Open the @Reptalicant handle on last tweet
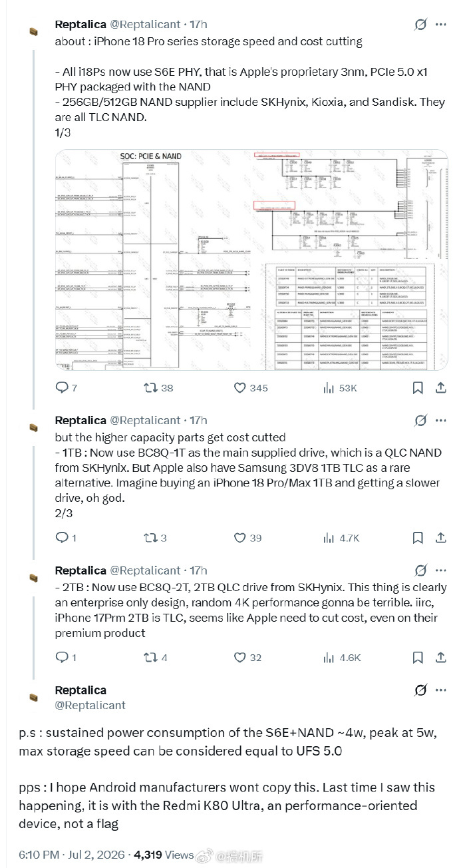The image size is (459, 868). [x=90, y=705]
